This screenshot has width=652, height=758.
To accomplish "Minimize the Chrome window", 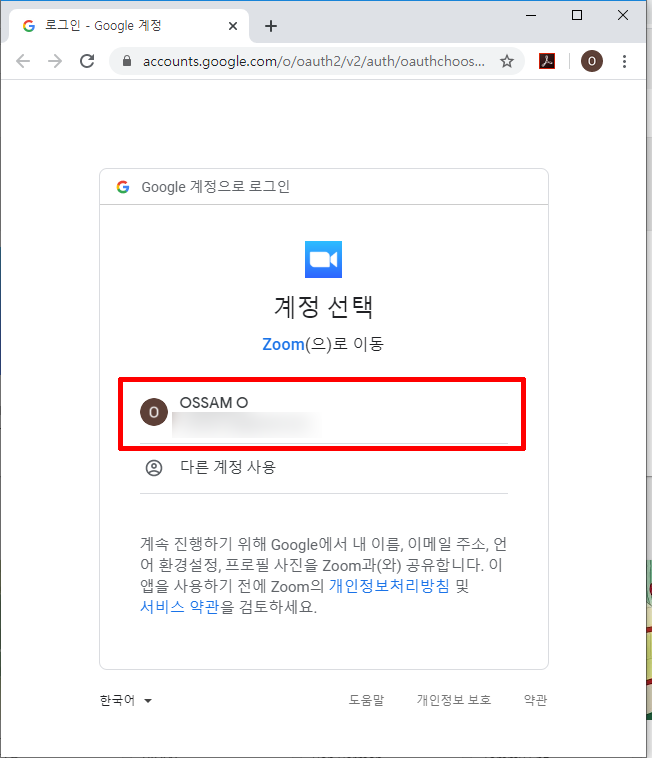I will [x=531, y=15].
